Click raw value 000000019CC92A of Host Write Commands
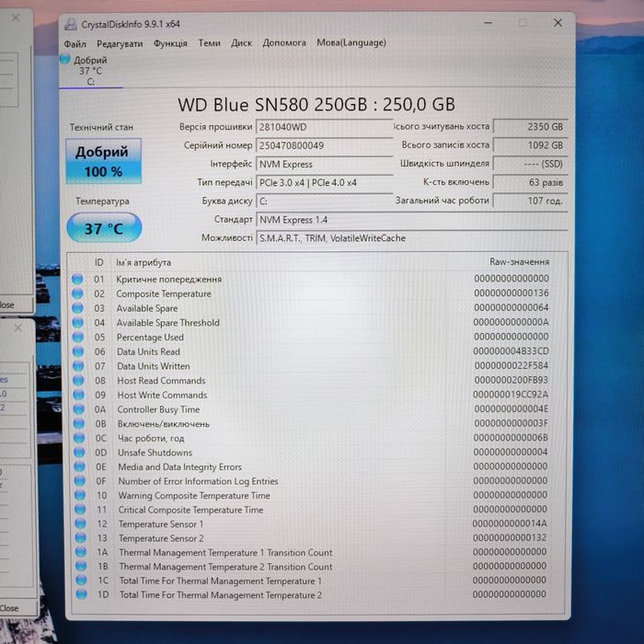This screenshot has width=644, height=644. click(511, 395)
